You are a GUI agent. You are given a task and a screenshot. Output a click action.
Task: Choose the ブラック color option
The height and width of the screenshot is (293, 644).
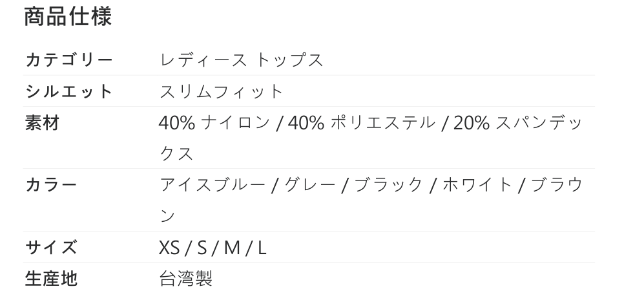point(389,185)
